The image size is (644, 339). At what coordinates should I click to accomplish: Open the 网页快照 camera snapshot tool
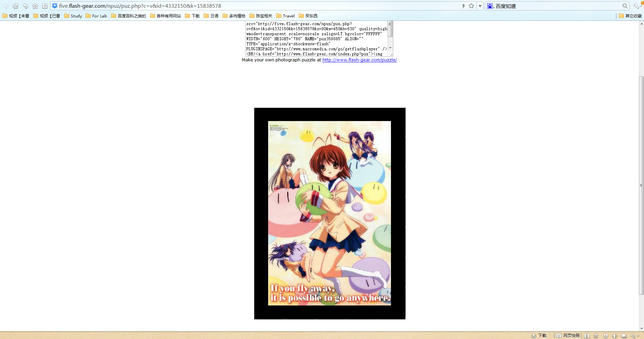568,335
